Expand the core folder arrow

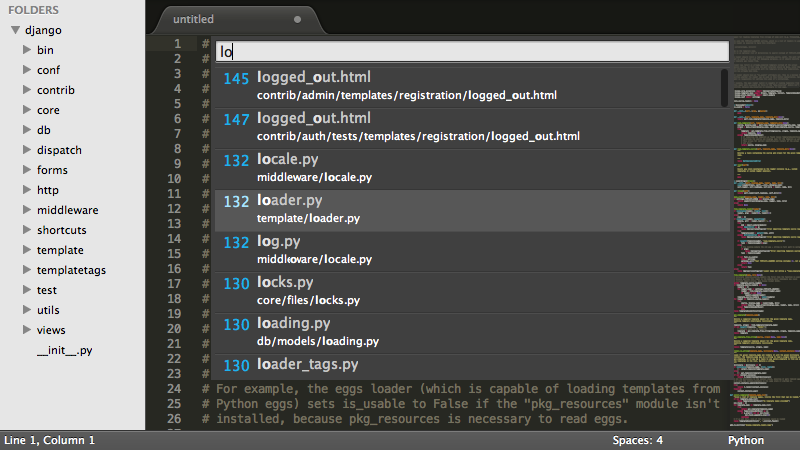27,109
